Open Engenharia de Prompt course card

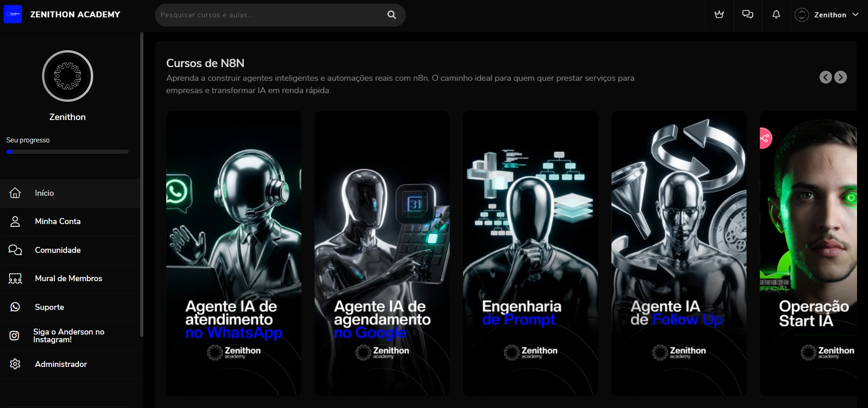531,253
